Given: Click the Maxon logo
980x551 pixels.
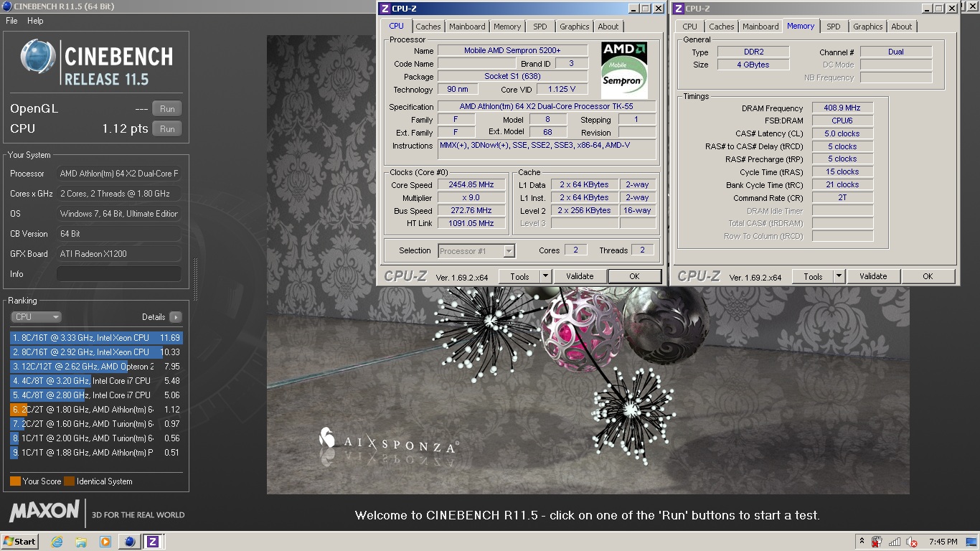Looking at the screenshot, I should 44,511.
